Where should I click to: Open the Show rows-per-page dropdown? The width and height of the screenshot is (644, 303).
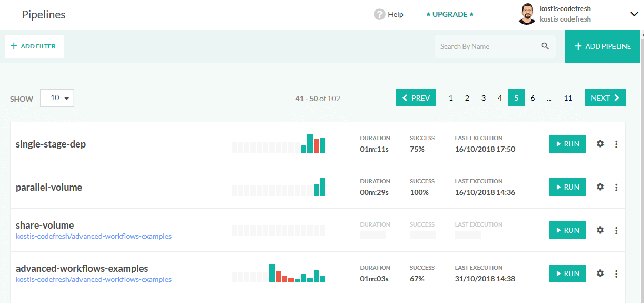[x=57, y=98]
